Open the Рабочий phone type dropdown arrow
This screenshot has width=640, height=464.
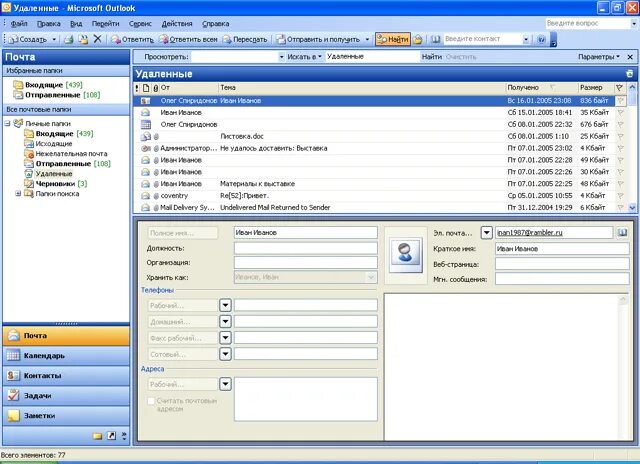225,305
